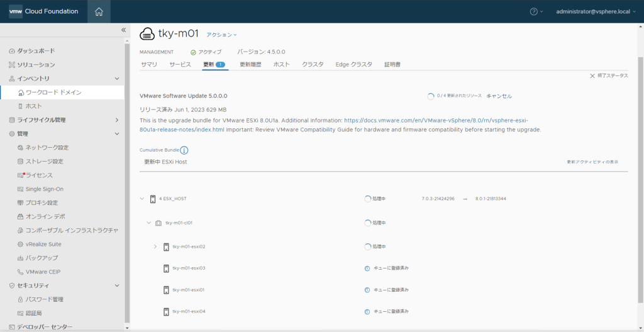Switch to the 更新履歴 tab
This screenshot has width=644, height=332.
250,65
